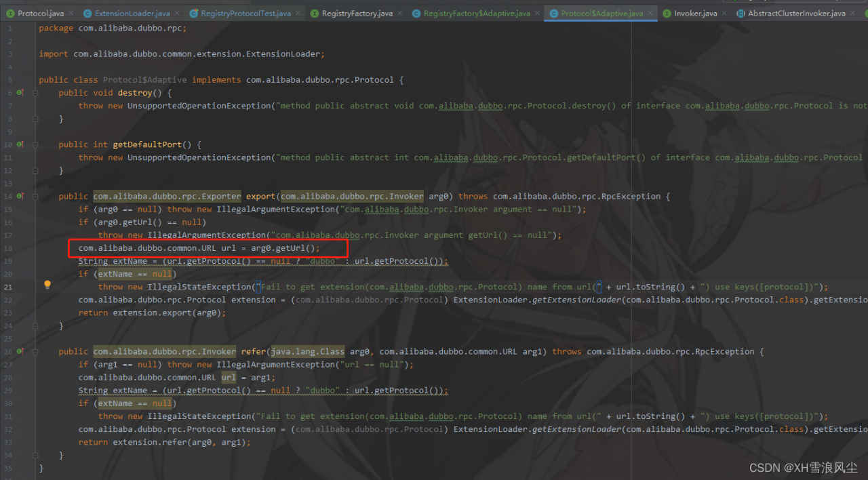The image size is (868, 480).
Task: Switch to the RegistryProtocolTest.java tab
Action: tap(245, 13)
